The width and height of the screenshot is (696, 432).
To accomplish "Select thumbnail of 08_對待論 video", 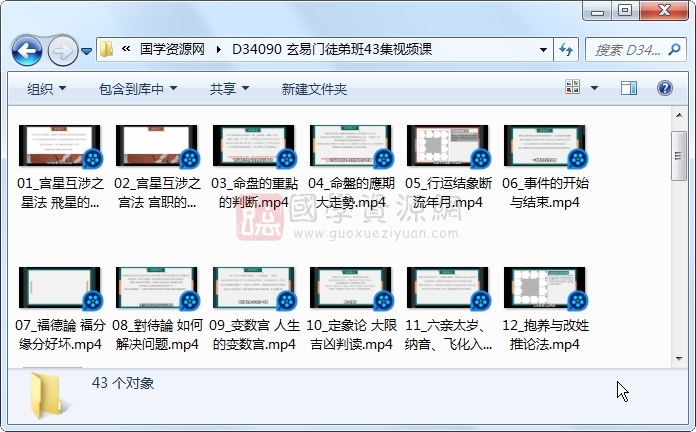I will [157, 288].
